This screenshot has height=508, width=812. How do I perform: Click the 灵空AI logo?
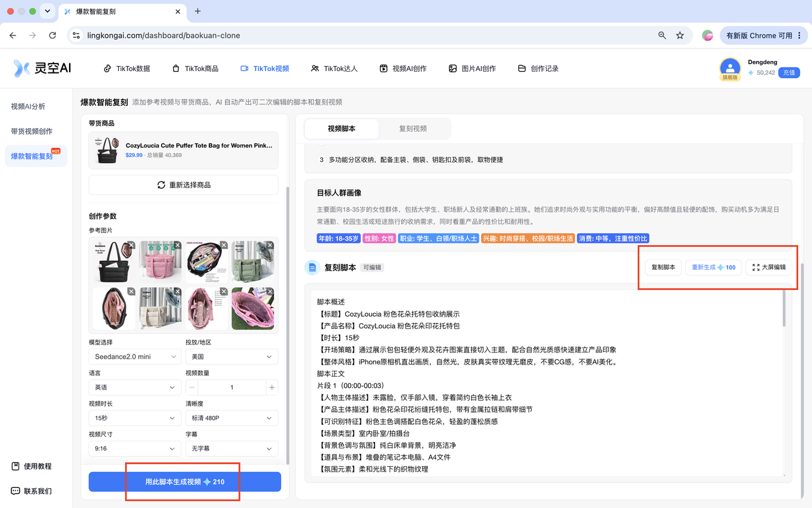click(43, 68)
